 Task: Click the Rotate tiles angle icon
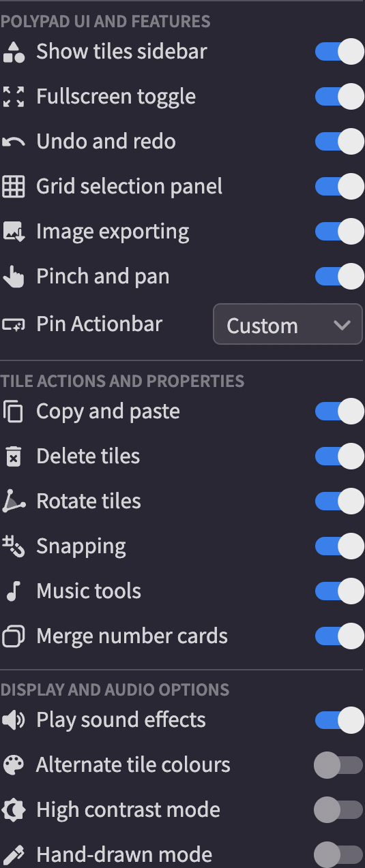coord(14,501)
